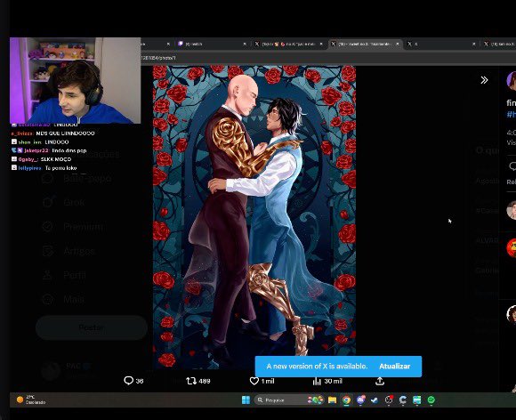Click the Atualizar button in the update banner
516x420 pixels.
pyautogui.click(x=395, y=367)
